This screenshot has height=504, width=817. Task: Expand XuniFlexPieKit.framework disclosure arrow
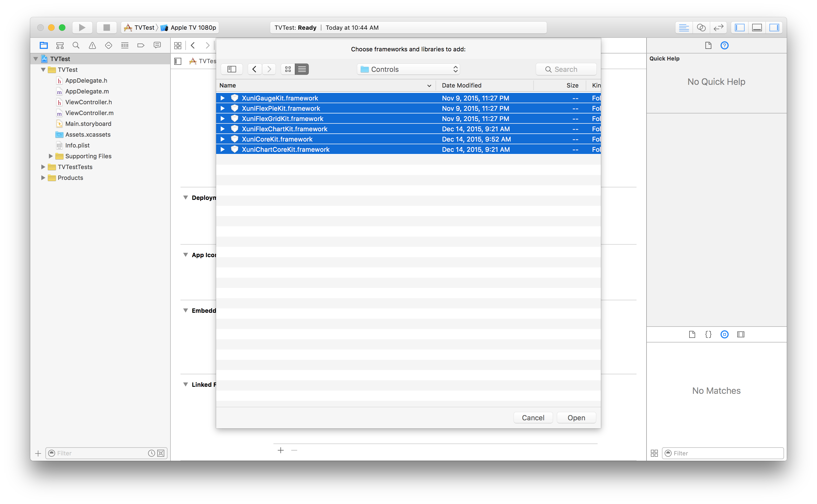pos(222,108)
